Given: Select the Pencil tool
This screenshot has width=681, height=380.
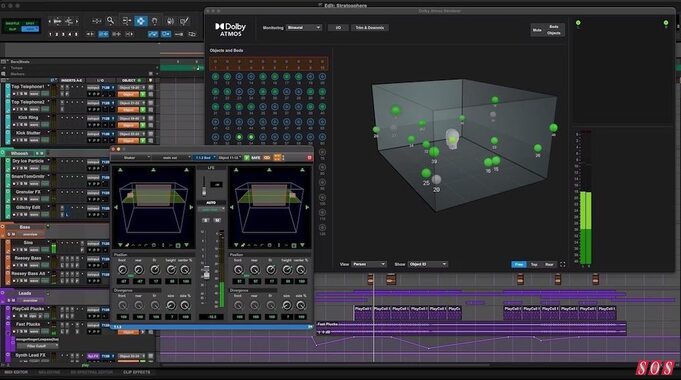Looking at the screenshot, I should pyautogui.click(x=185, y=21).
